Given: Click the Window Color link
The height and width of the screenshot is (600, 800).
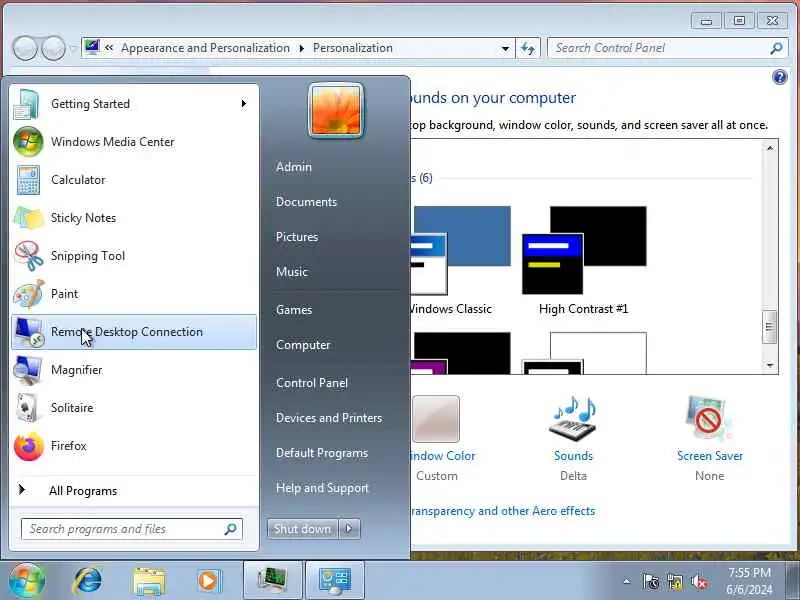Looking at the screenshot, I should coord(443,456).
